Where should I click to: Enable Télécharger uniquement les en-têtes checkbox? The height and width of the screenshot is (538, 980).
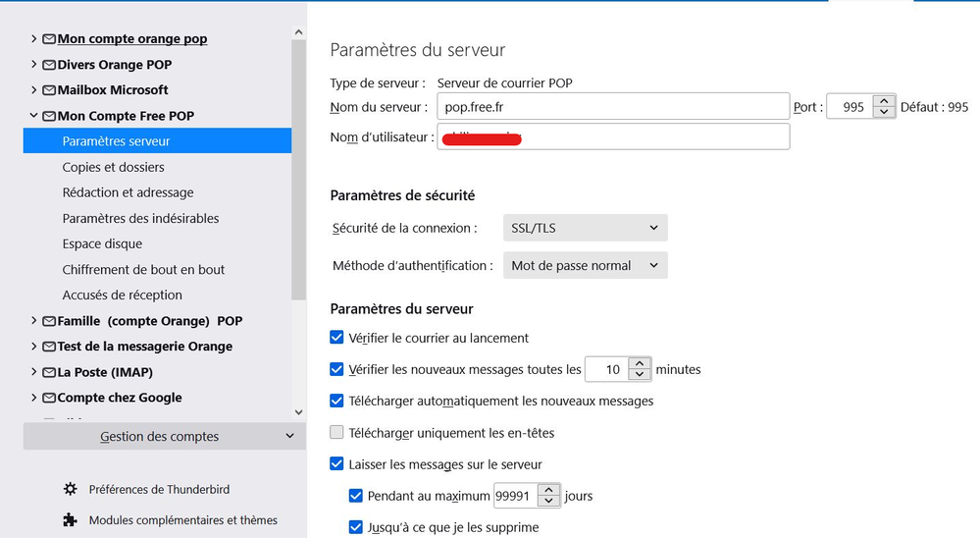[337, 433]
